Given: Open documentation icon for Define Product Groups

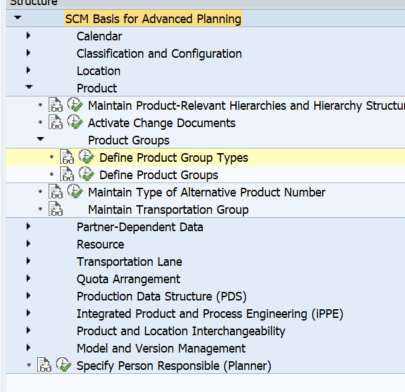Looking at the screenshot, I should pyautogui.click(x=67, y=174).
